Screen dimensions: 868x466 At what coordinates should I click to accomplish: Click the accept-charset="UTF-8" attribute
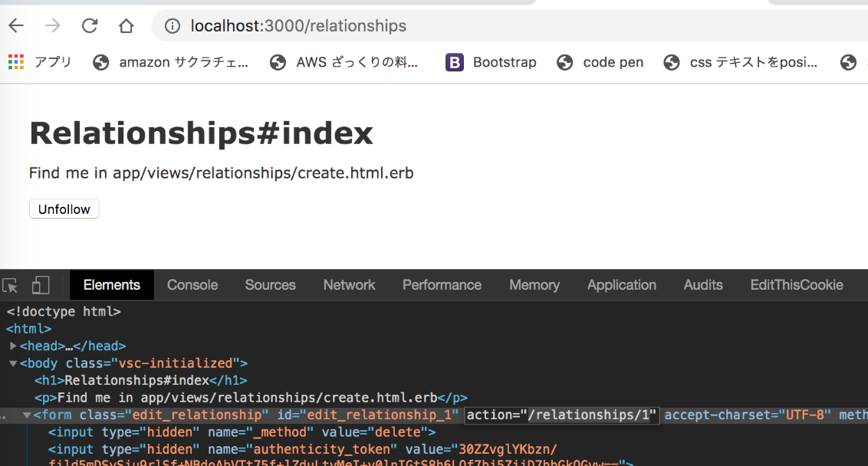pyautogui.click(x=748, y=415)
